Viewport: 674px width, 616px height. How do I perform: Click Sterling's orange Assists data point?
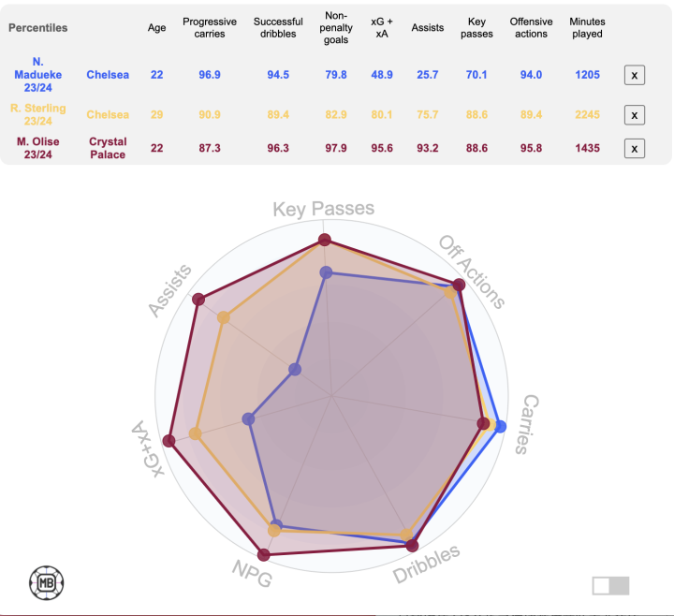click(x=224, y=317)
